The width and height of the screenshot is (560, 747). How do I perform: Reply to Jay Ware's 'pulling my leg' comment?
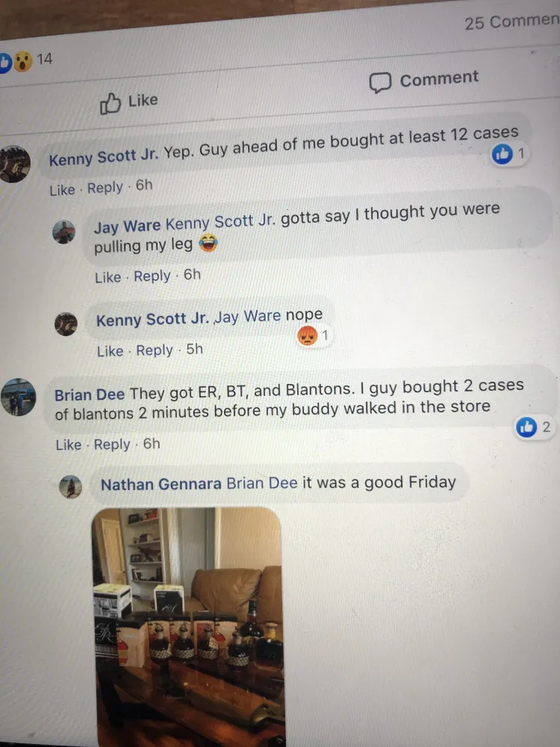152,276
